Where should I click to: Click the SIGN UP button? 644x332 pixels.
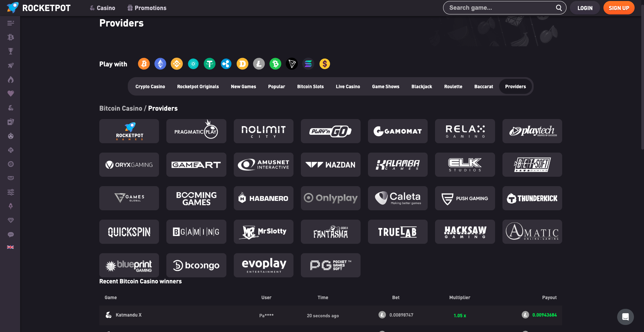point(619,8)
